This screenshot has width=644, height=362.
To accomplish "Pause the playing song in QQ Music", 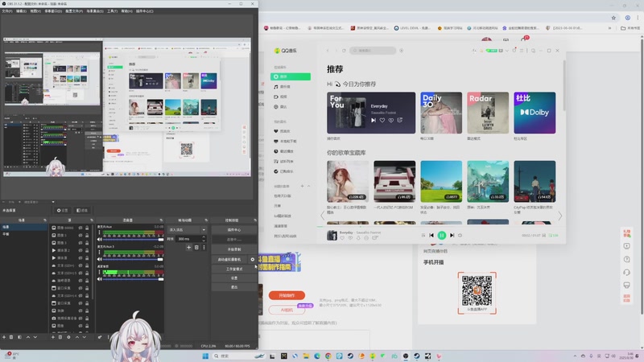I will tap(442, 235).
